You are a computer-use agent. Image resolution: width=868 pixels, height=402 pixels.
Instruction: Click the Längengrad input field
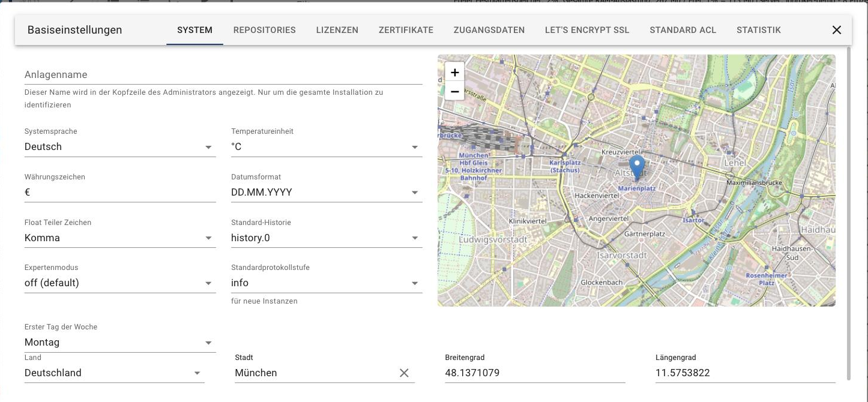746,373
